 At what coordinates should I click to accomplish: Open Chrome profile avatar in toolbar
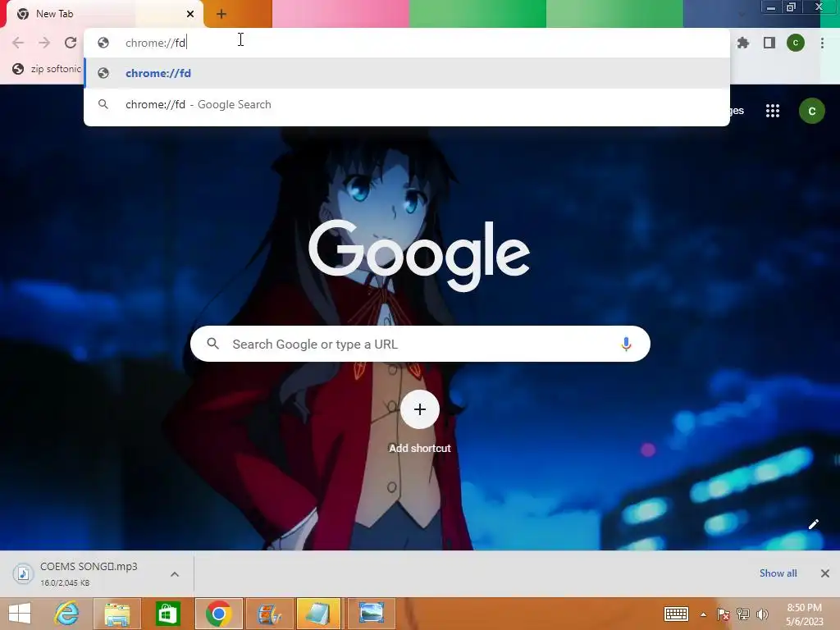pyautogui.click(x=796, y=43)
